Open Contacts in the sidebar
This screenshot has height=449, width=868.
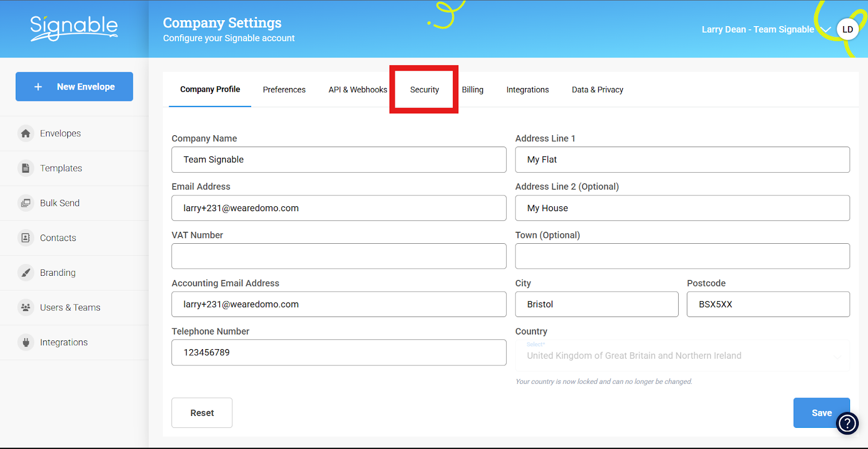point(74,237)
